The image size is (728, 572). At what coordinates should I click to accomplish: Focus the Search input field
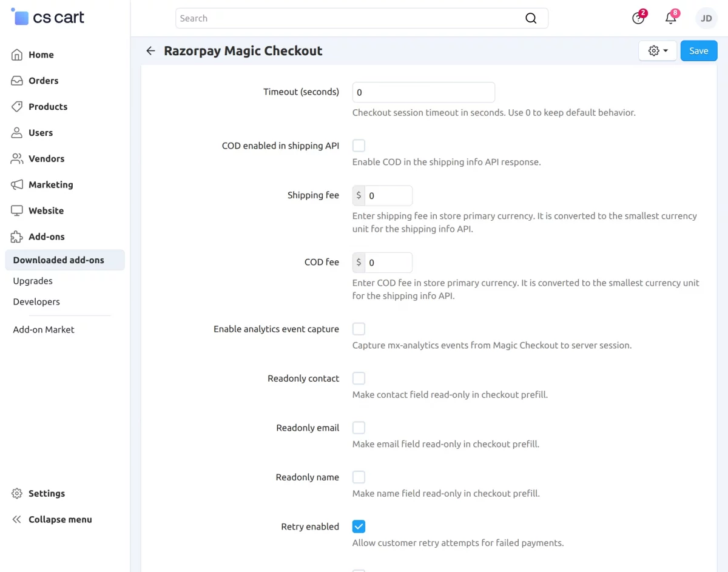coord(362,18)
